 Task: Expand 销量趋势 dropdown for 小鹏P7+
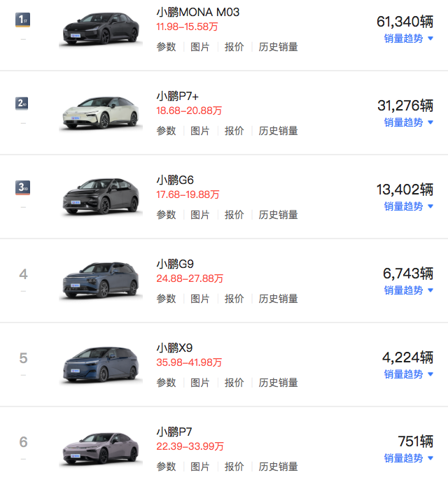pyautogui.click(x=409, y=122)
